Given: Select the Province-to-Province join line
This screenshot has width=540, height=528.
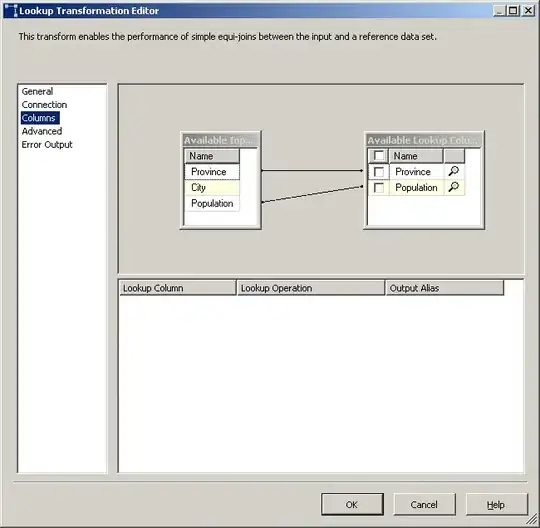Looking at the screenshot, I should pos(312,170).
